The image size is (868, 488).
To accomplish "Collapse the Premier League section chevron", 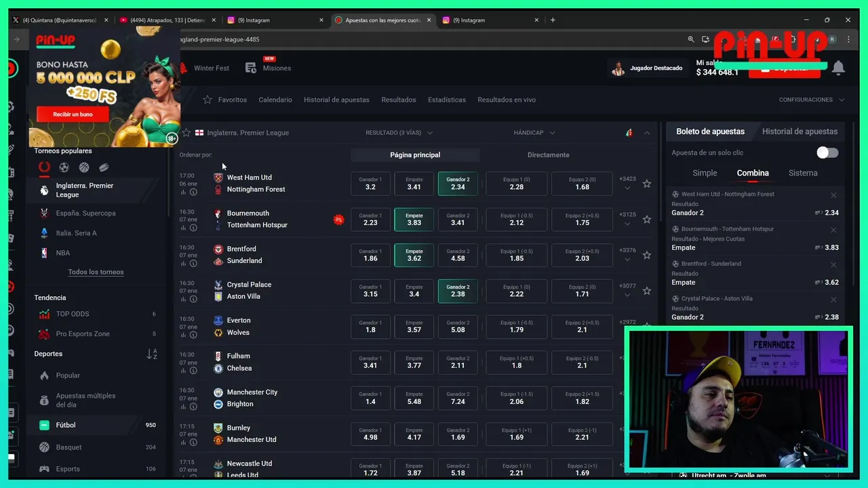I will tap(647, 133).
